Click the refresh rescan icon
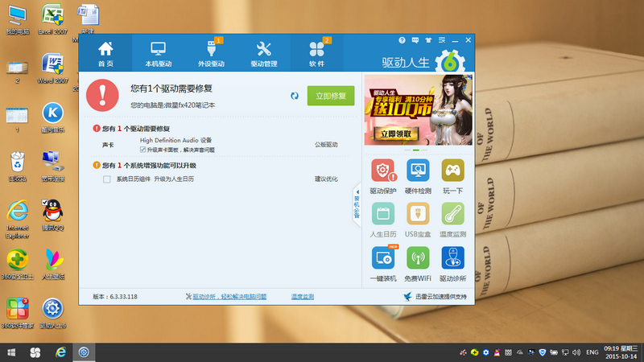 click(295, 96)
